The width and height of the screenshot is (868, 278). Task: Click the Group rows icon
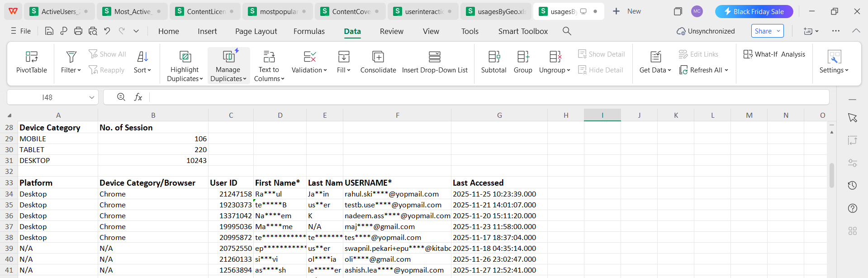(x=523, y=57)
